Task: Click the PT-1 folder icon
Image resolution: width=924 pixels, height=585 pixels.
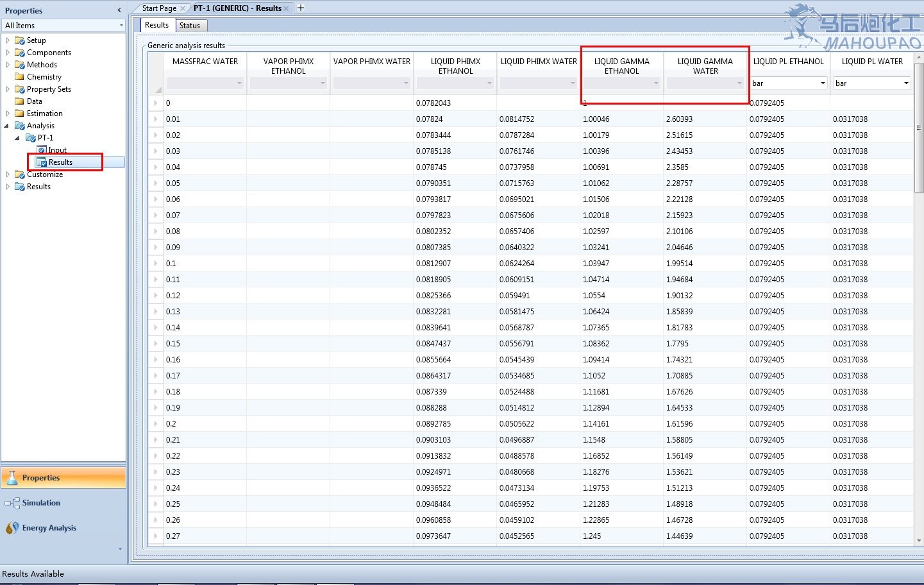Action: tap(30, 138)
